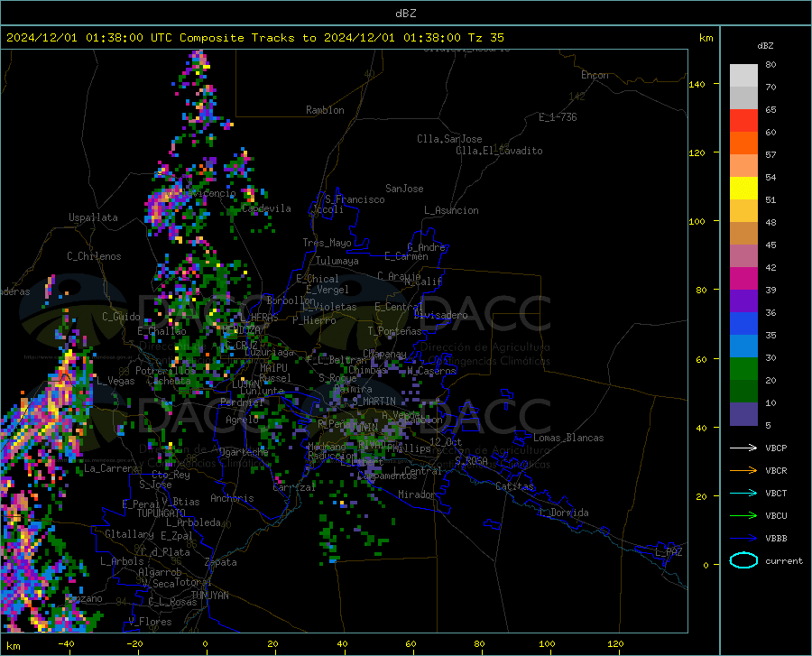Click the magenta 39-42 dBZ swatch
Image resolution: width=812 pixels, height=656 pixels.
[743, 279]
